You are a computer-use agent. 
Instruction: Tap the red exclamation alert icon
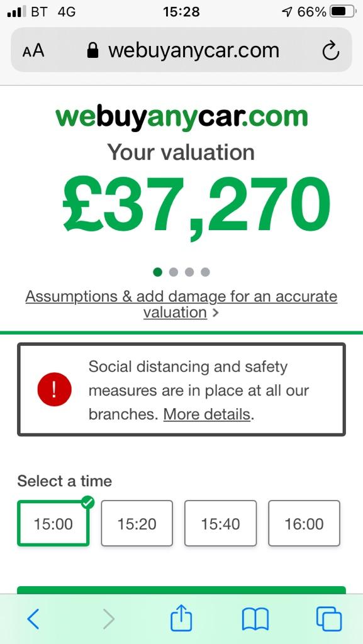tap(54, 389)
